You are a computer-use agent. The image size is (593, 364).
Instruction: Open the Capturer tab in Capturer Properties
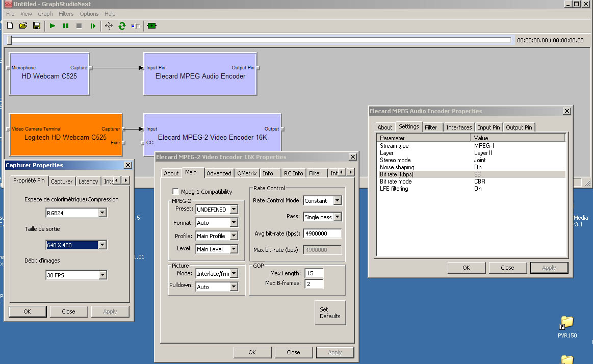pos(61,181)
